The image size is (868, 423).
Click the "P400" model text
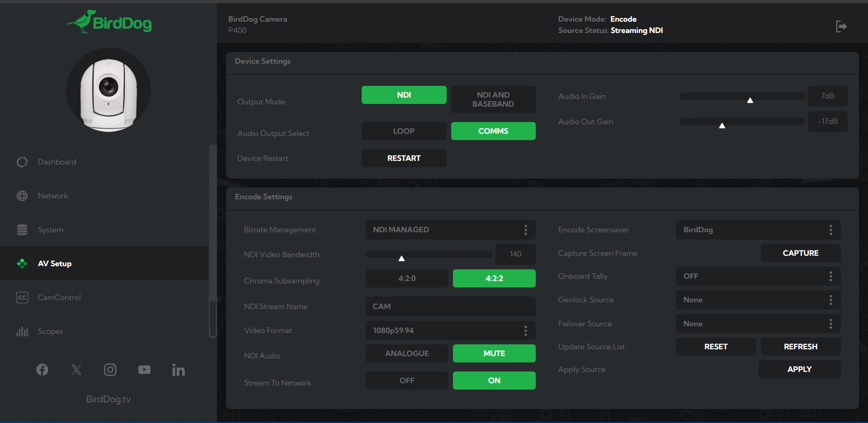pos(237,30)
